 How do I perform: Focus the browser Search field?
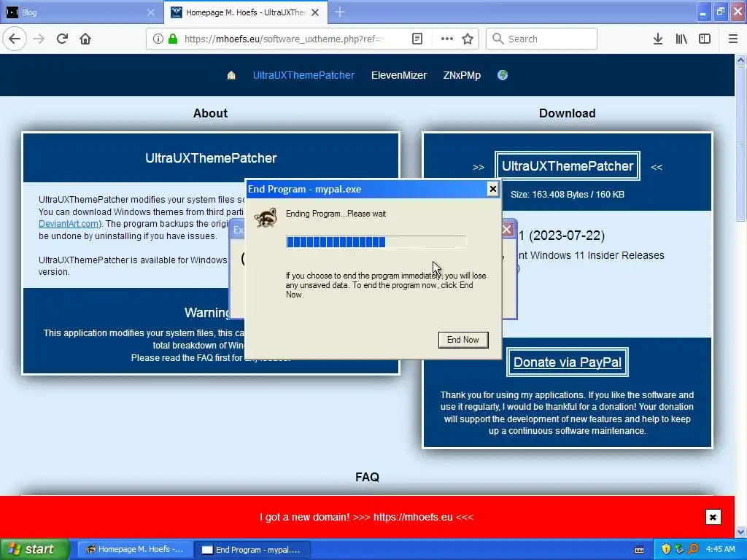542,39
